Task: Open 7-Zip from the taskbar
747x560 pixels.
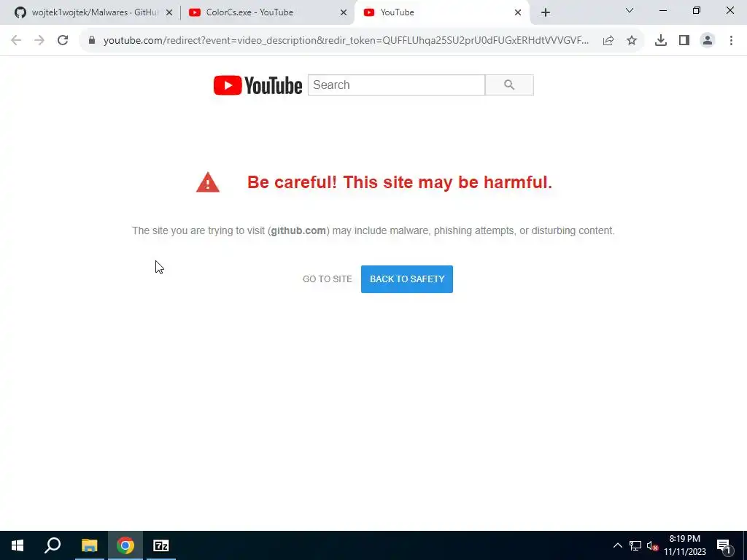Action: click(161, 545)
